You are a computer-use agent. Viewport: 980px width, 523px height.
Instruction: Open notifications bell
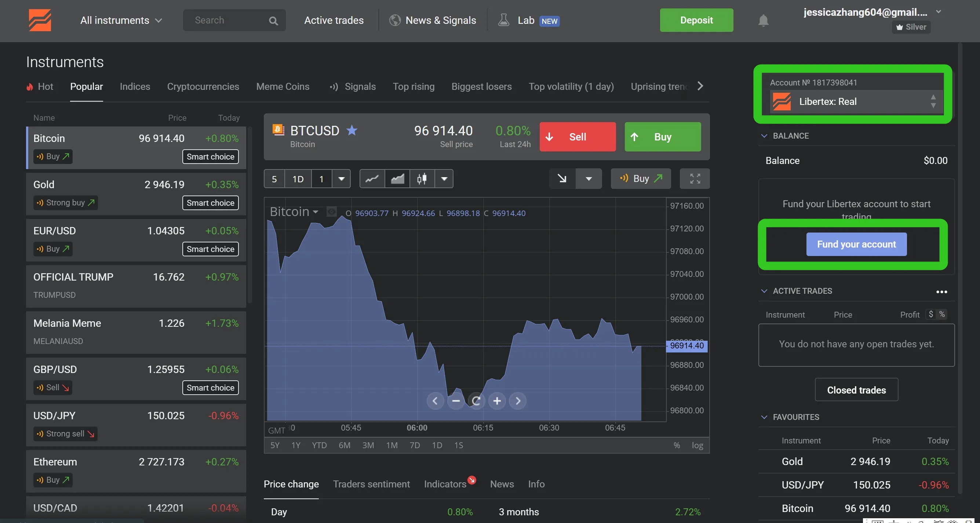coord(763,20)
